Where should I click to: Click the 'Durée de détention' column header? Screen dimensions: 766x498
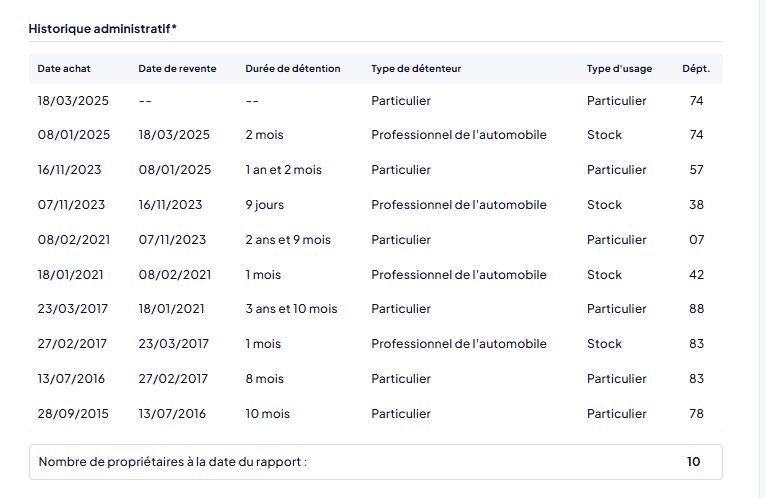(x=292, y=69)
